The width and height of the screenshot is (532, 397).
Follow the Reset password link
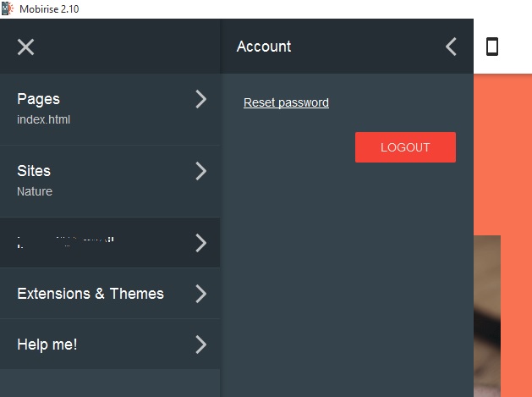(x=286, y=102)
